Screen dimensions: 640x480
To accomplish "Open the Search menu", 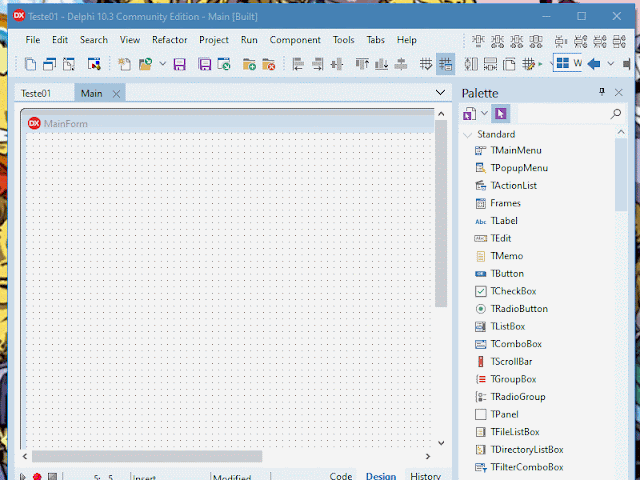I will tap(94, 40).
